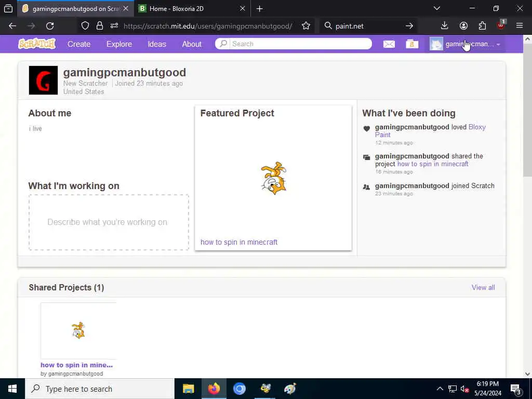Open the tracking protection shield icon
The image size is (532, 399).
tap(85, 26)
